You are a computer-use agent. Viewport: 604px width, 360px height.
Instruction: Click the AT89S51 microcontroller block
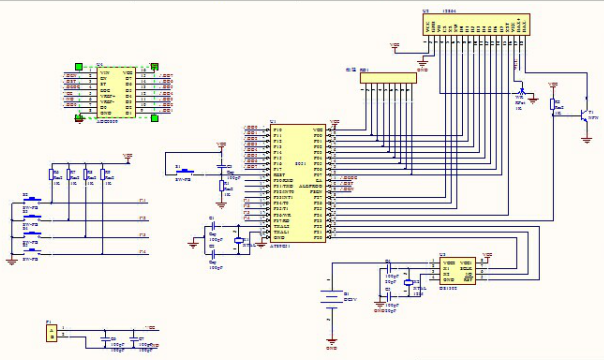point(298,183)
